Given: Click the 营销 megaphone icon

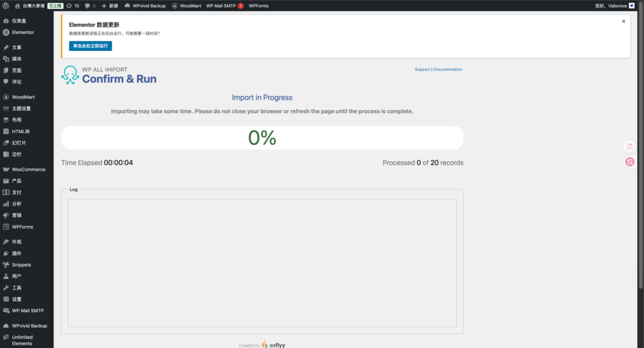Looking at the screenshot, I should tap(6, 215).
